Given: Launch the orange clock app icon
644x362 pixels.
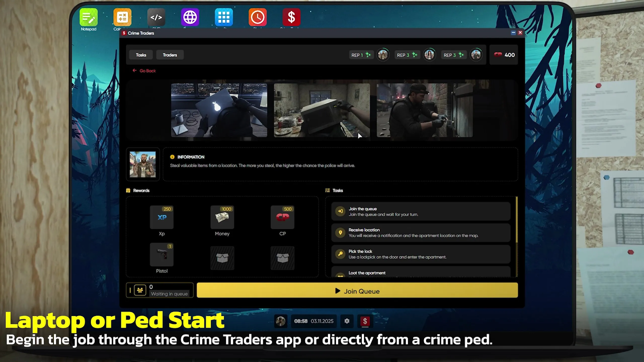Looking at the screenshot, I should click(258, 17).
